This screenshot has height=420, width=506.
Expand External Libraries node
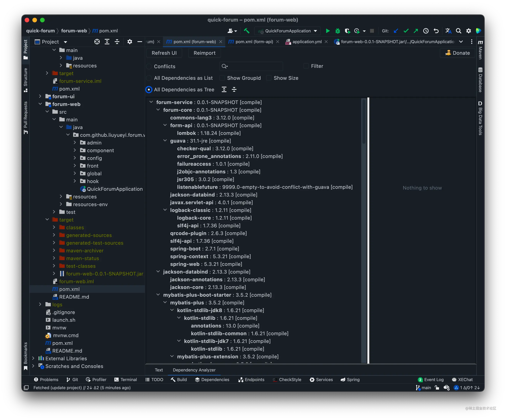tap(33, 358)
